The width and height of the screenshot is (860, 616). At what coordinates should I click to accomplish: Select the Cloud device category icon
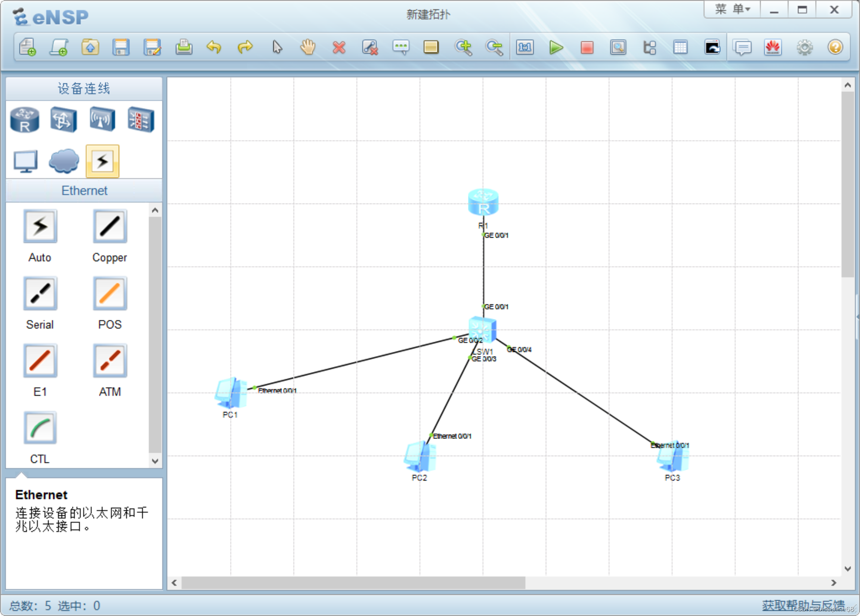coord(64,161)
